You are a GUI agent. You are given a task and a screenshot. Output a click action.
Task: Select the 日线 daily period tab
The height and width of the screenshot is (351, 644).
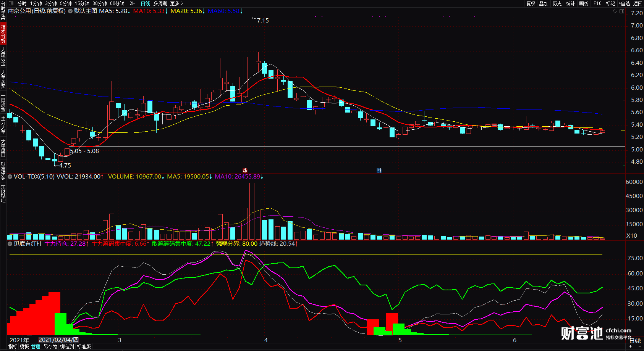pyautogui.click(x=146, y=3)
